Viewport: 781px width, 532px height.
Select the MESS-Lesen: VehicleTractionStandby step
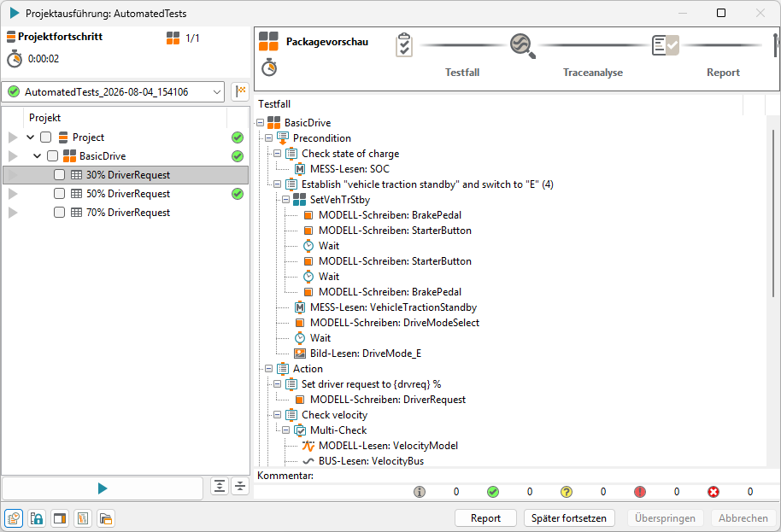[x=393, y=307]
